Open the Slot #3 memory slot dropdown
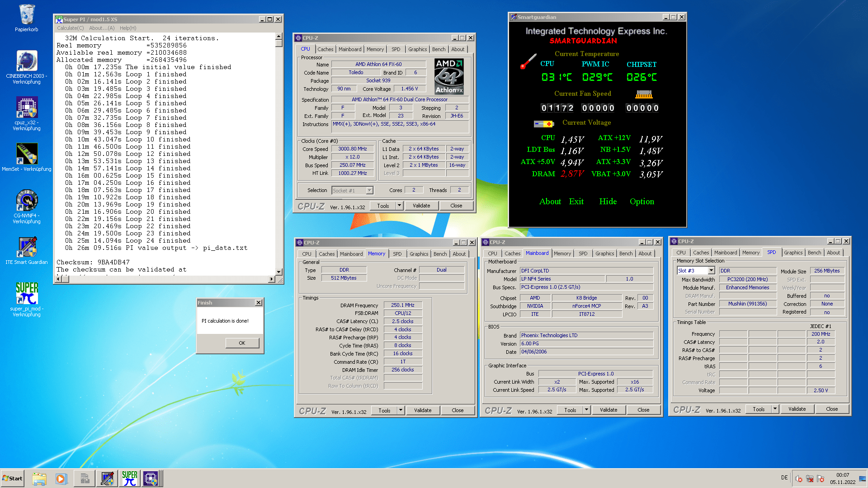The image size is (868, 488). tap(711, 271)
